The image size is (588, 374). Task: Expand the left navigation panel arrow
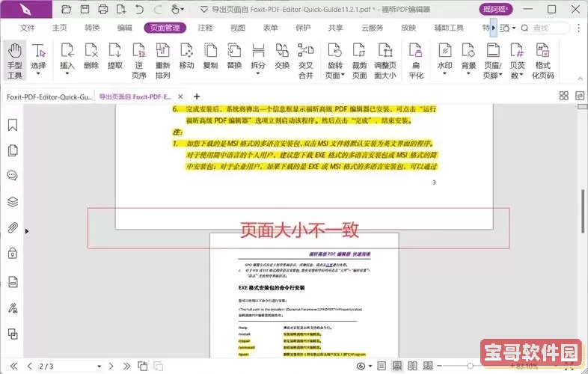(x=27, y=231)
